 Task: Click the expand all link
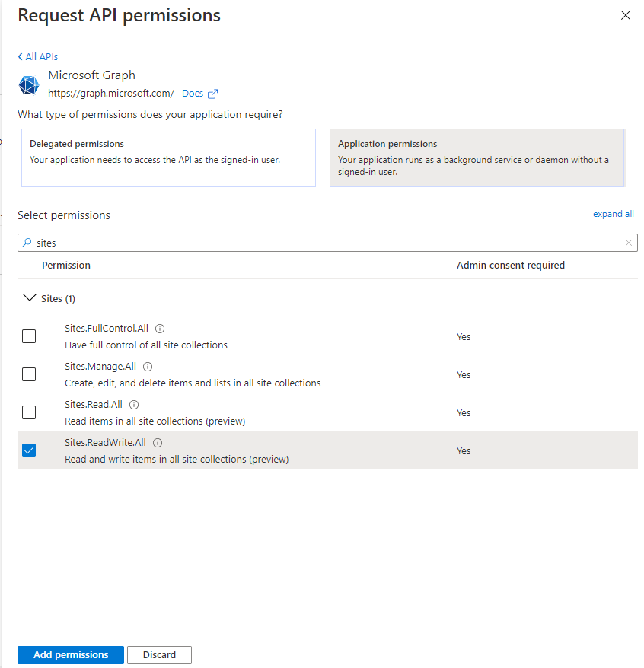point(613,215)
